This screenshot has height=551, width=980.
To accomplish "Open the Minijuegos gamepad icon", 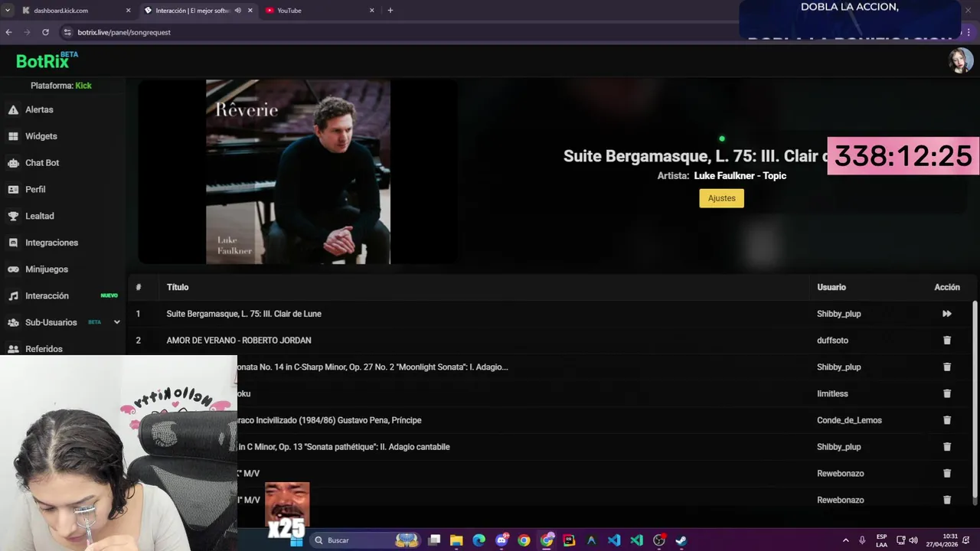I will pos(13,269).
